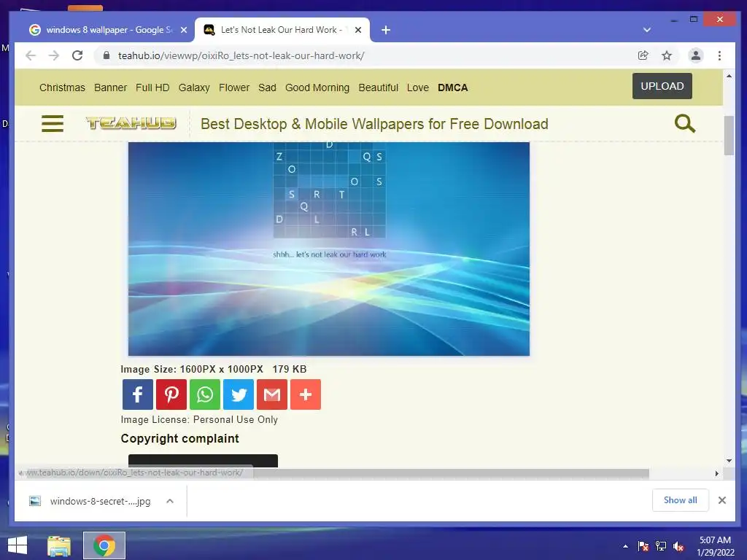Screen dimensions: 747x560
Task: Show hidden tray icons arrow
Action: tap(625, 546)
